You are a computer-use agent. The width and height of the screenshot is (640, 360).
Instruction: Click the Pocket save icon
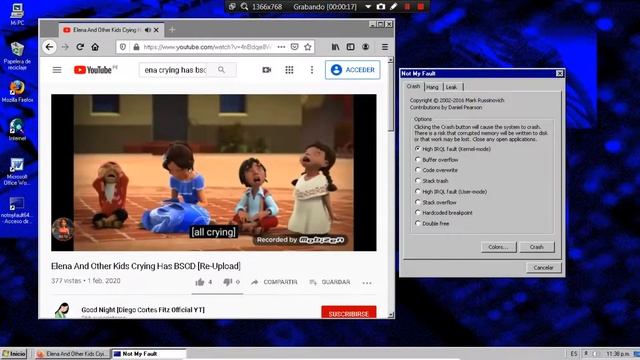tap(295, 47)
